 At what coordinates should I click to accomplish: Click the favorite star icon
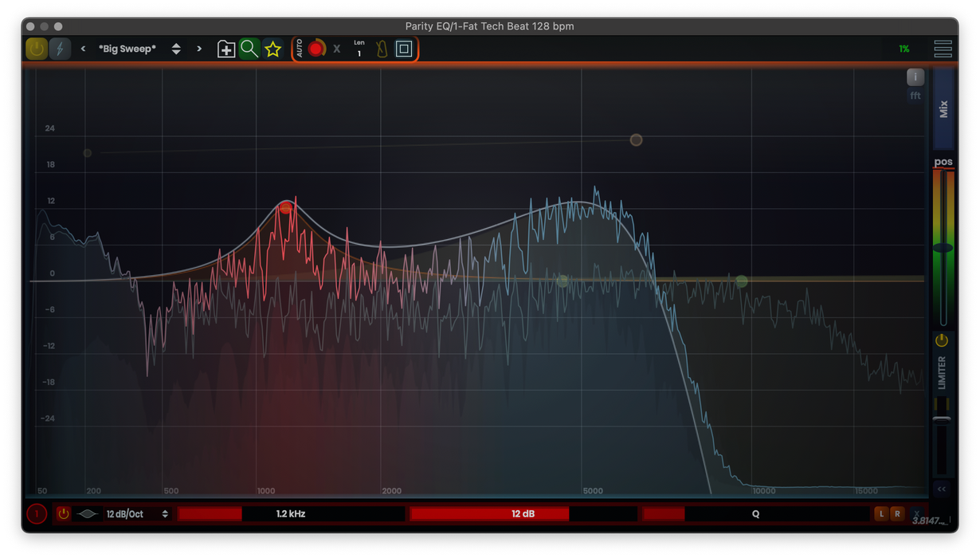click(273, 49)
